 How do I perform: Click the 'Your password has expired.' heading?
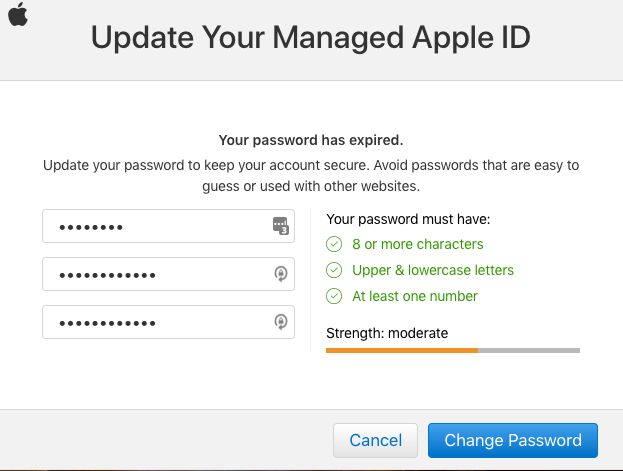point(311,140)
